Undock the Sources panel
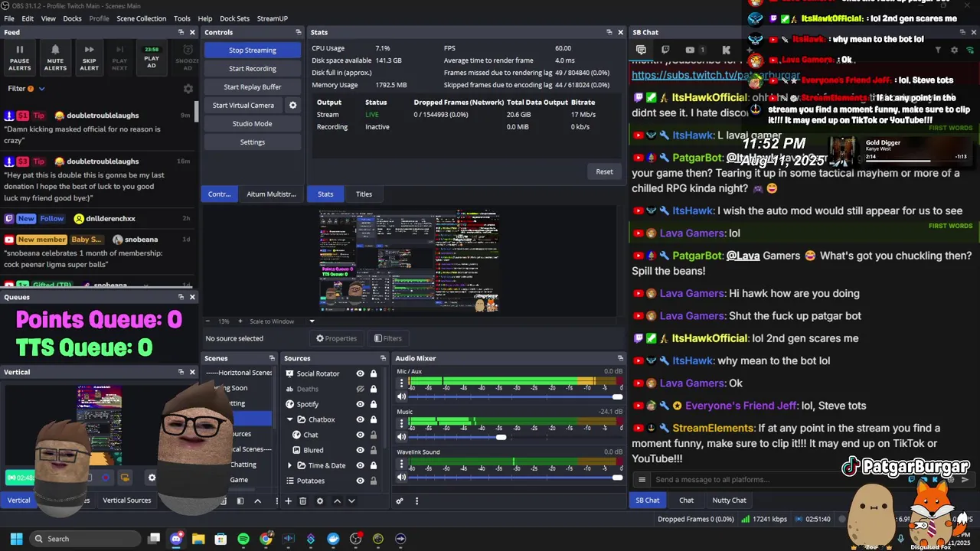This screenshot has height=551, width=980. [383, 358]
